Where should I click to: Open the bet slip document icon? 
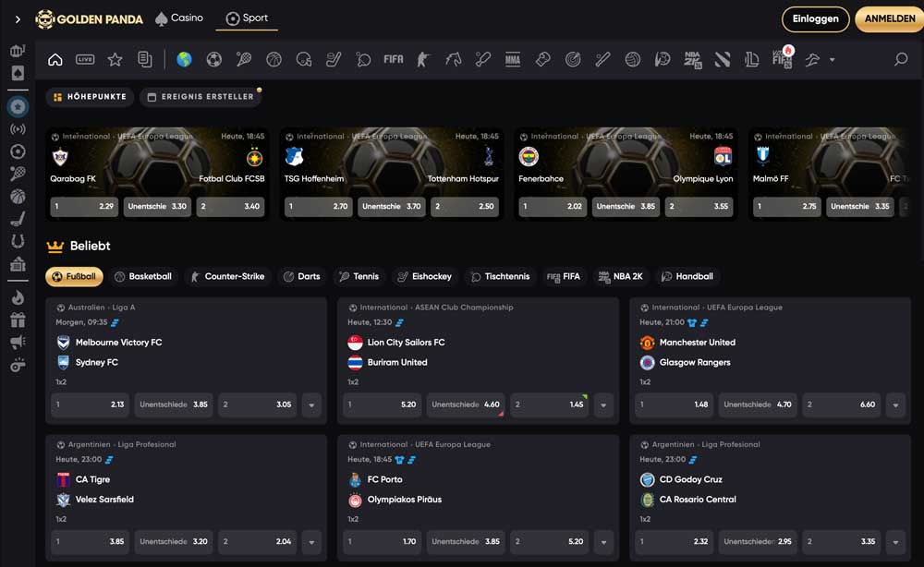[x=145, y=59]
